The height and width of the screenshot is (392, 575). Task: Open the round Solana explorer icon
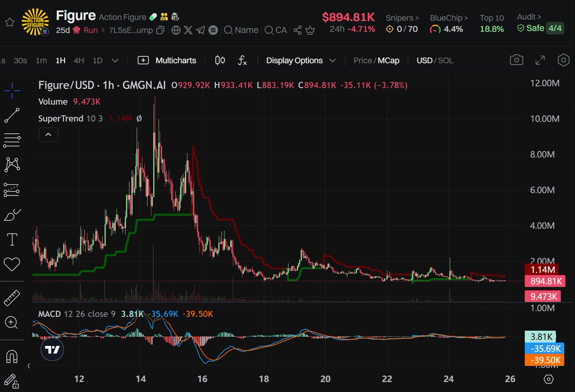point(213,30)
